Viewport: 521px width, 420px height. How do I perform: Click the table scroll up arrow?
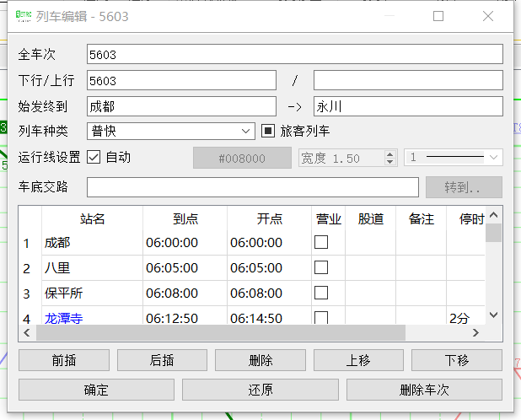[494, 215]
